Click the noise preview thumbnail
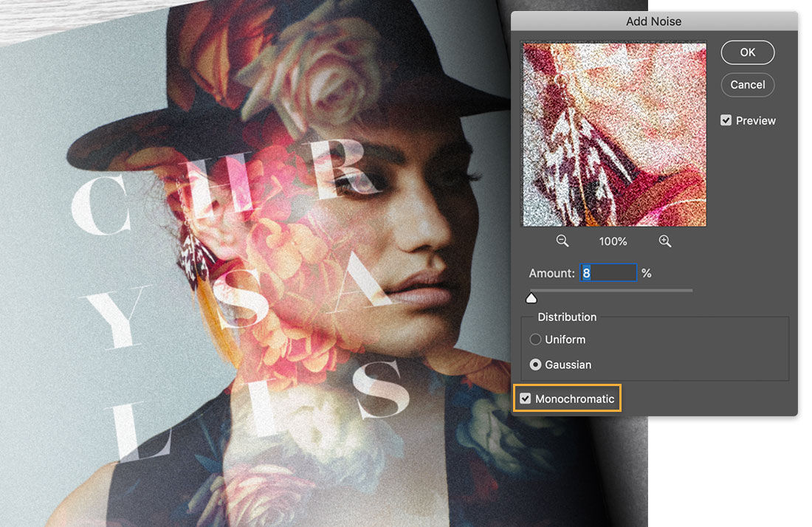The height and width of the screenshot is (527, 812). (613, 134)
